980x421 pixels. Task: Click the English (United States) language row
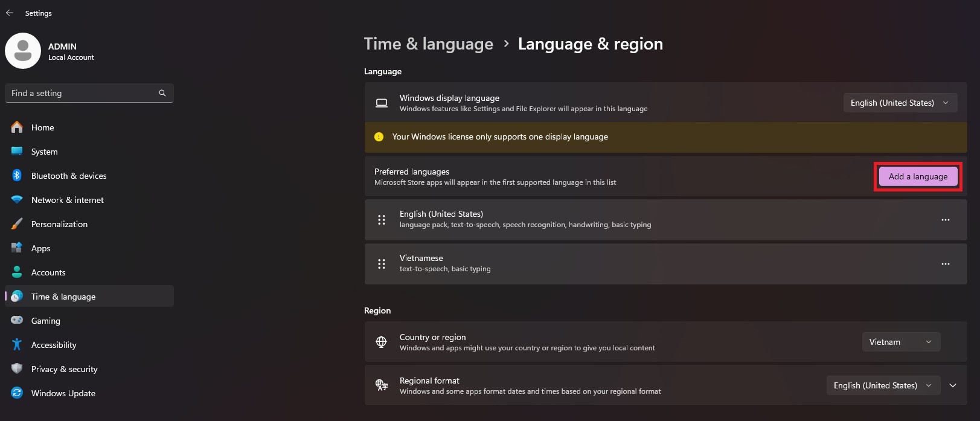[x=665, y=220]
